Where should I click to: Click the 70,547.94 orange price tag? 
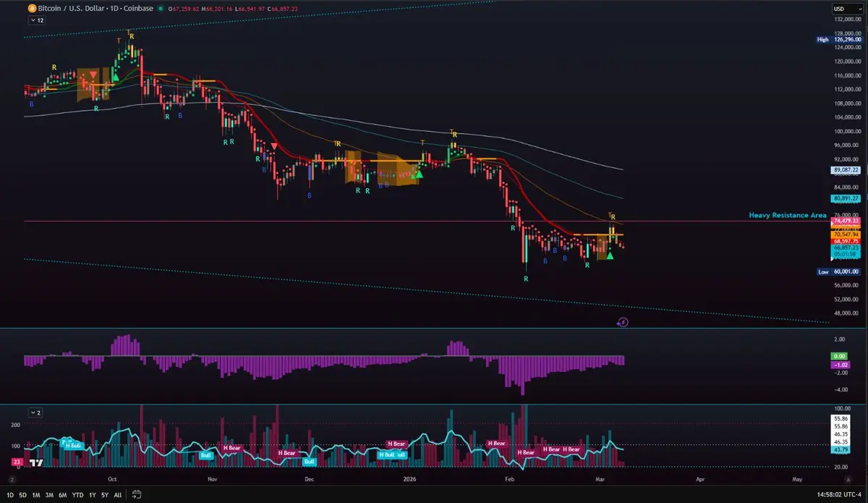(847, 234)
